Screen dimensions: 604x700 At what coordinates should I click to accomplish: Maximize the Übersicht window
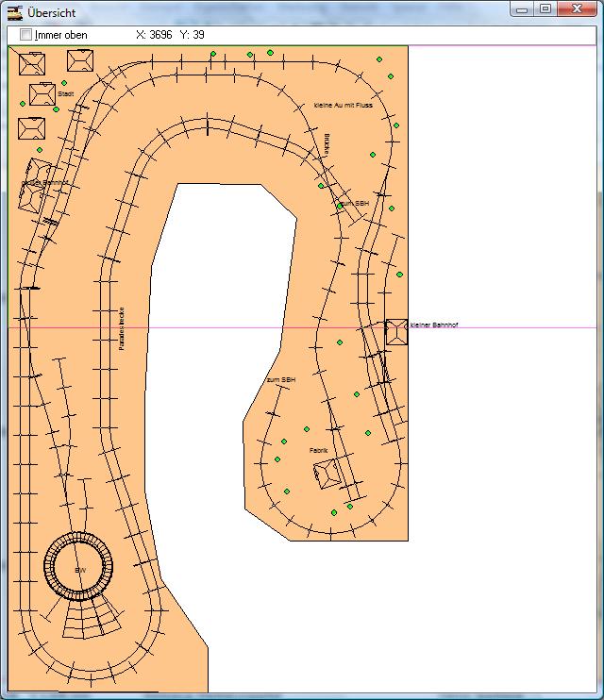click(x=545, y=9)
